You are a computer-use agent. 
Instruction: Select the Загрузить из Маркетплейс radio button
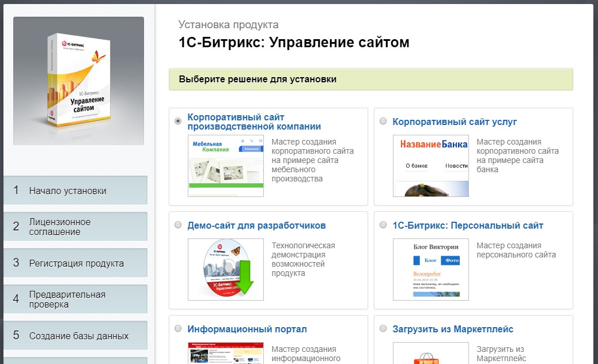coord(383,328)
